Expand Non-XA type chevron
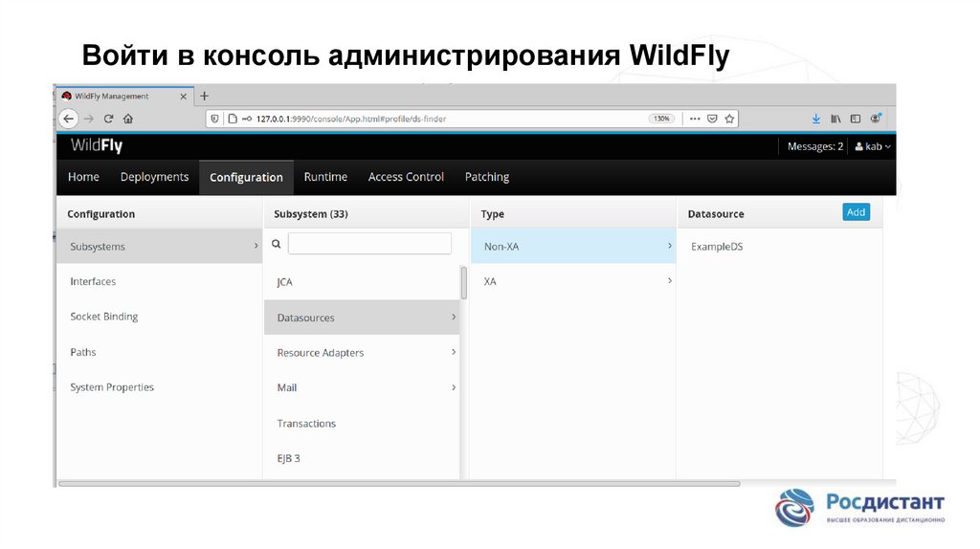This screenshot has width=980, height=549. 669,246
